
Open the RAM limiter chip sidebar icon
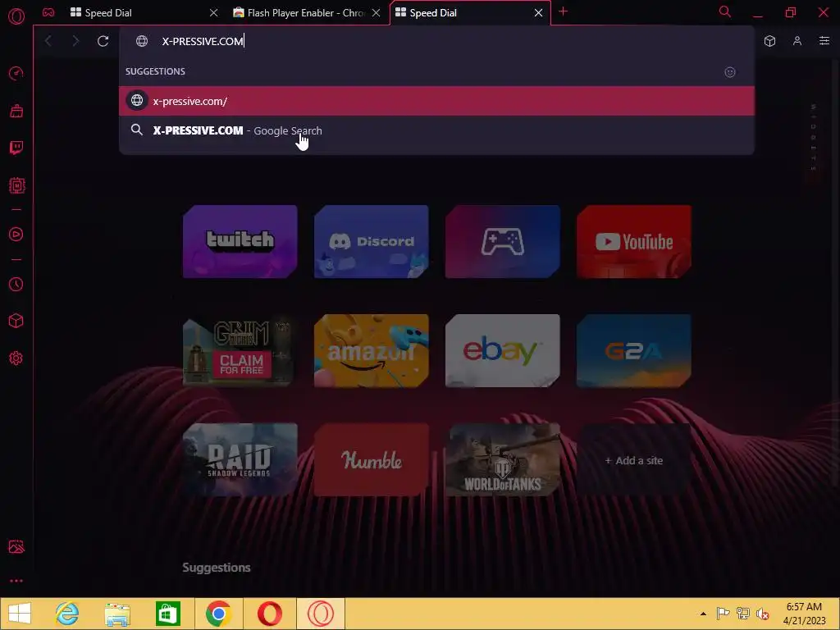(x=16, y=185)
